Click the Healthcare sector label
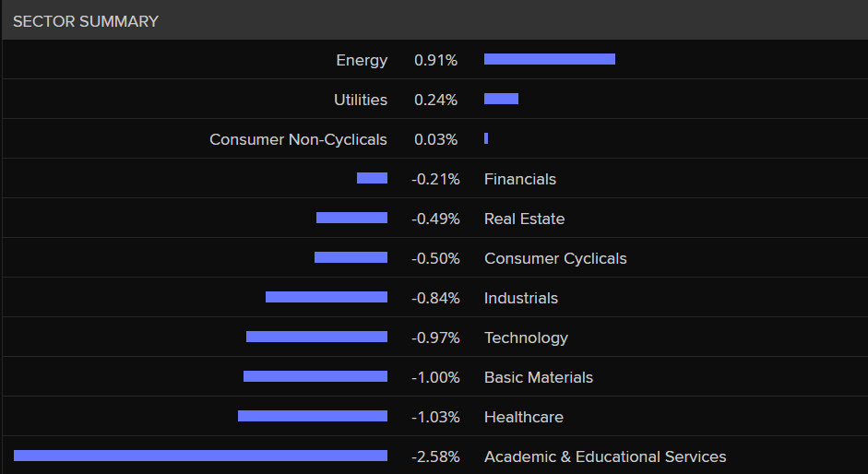 [x=524, y=417]
